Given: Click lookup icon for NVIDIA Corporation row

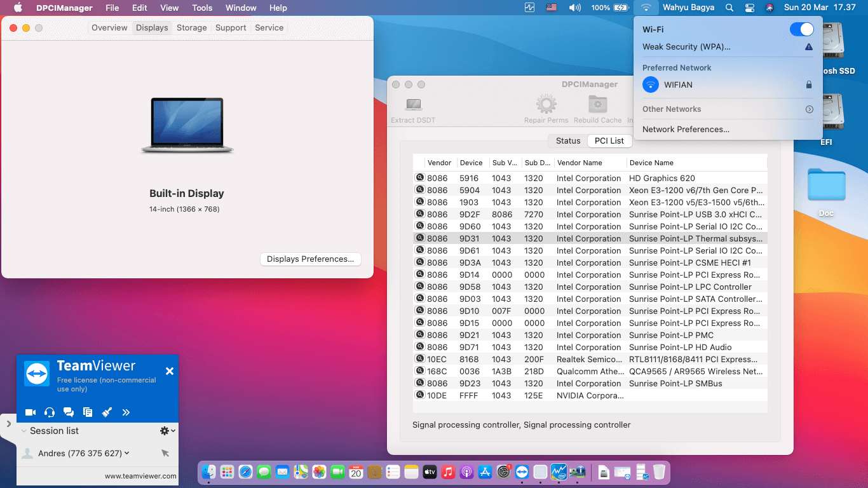Looking at the screenshot, I should (420, 395).
